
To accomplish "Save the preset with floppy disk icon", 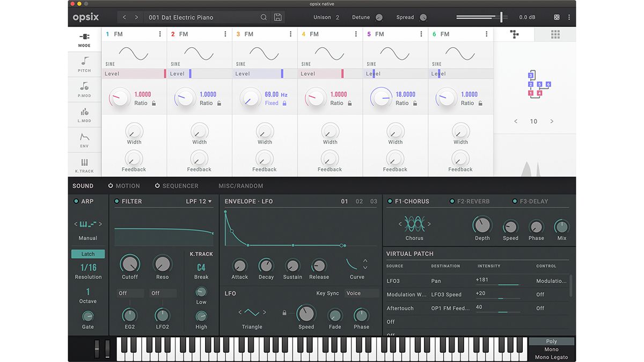I will pos(277,17).
